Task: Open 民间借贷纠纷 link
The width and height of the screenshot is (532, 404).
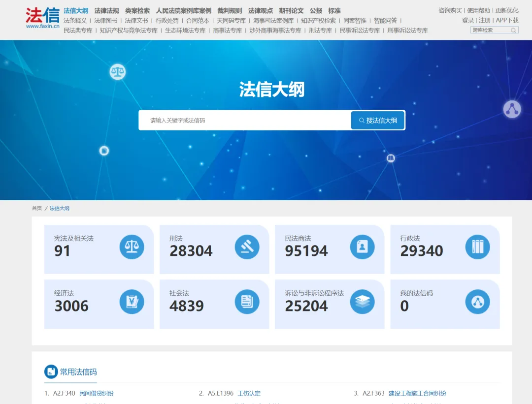Action: tap(97, 393)
